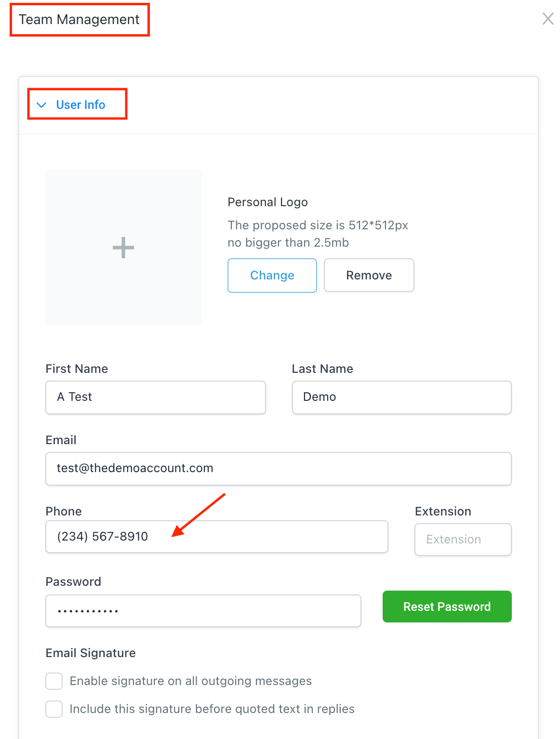The width and height of the screenshot is (560, 739).
Task: Check include signature before quoted text
Action: pyautogui.click(x=54, y=709)
